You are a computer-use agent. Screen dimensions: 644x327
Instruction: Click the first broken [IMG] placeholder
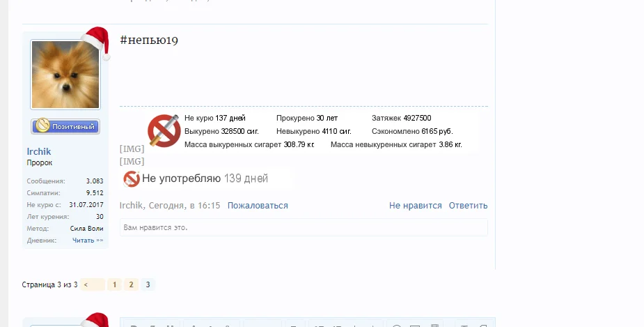[x=132, y=149]
